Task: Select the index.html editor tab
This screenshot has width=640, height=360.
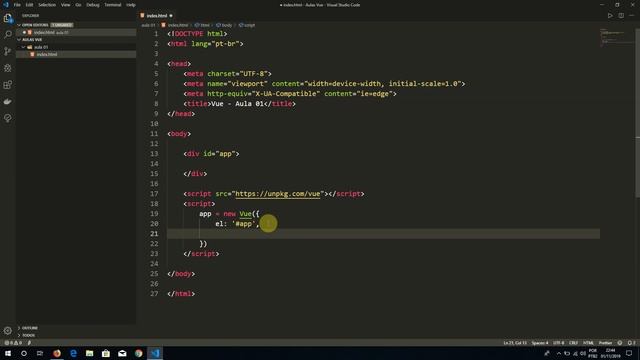Action: click(x=157, y=16)
